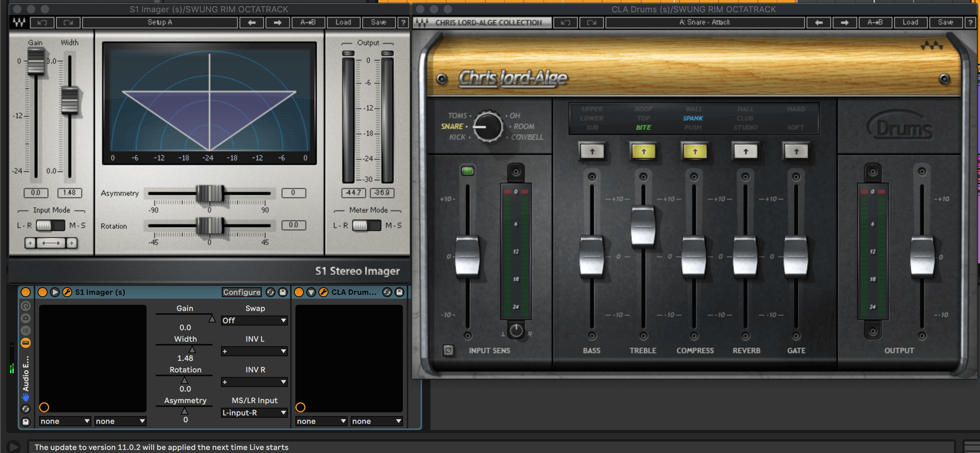Image resolution: width=980 pixels, height=453 pixels.
Task: Open second none dropdown under S1 Imager XY pad
Action: pos(120,421)
